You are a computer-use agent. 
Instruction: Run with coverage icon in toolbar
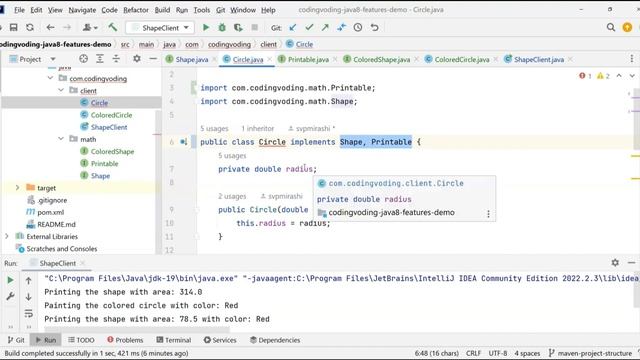pos(238,27)
